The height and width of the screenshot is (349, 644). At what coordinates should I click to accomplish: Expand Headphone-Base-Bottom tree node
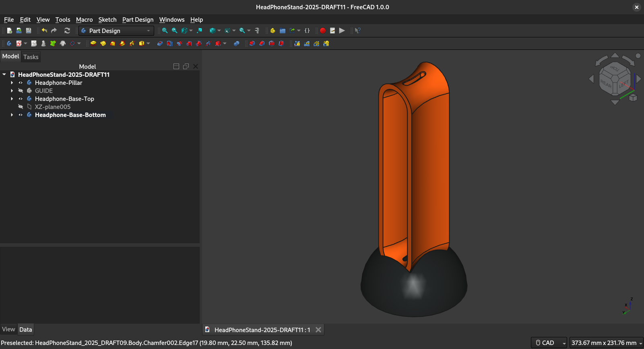[12, 115]
